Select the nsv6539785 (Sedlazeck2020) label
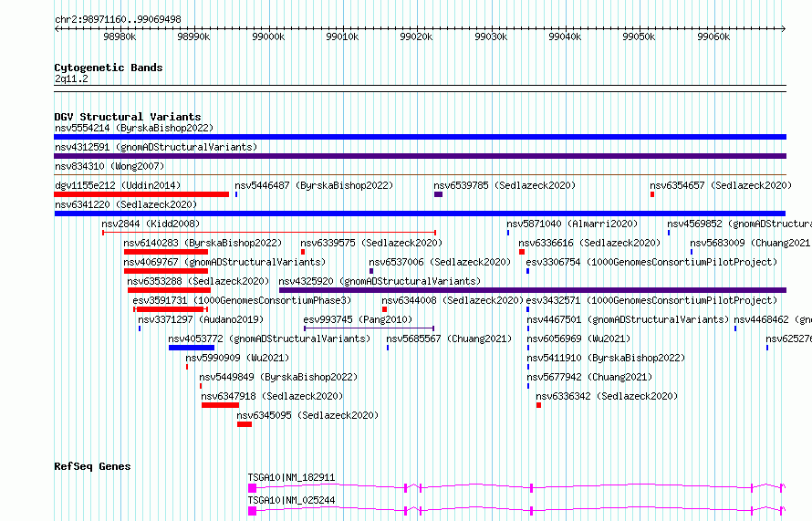 pos(505,185)
